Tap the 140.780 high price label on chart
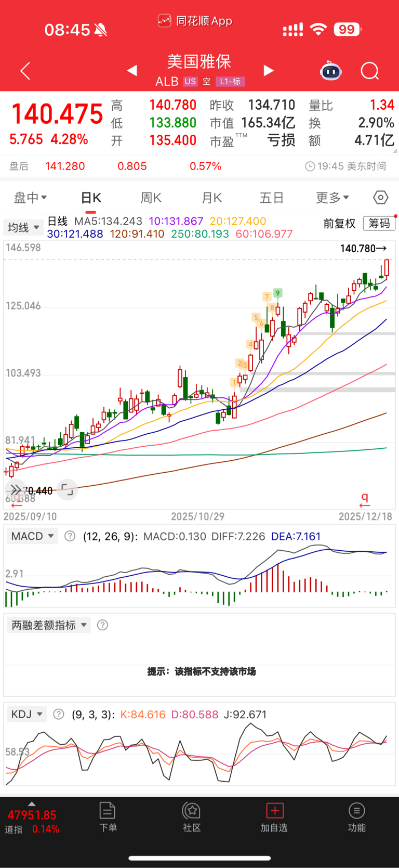 tap(363, 249)
